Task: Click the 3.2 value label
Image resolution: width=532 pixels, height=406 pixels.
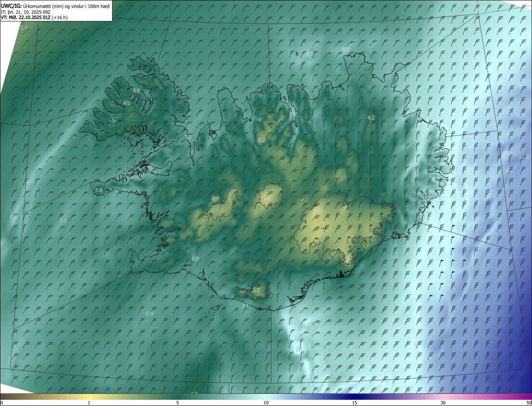Action: (x=261, y=140)
